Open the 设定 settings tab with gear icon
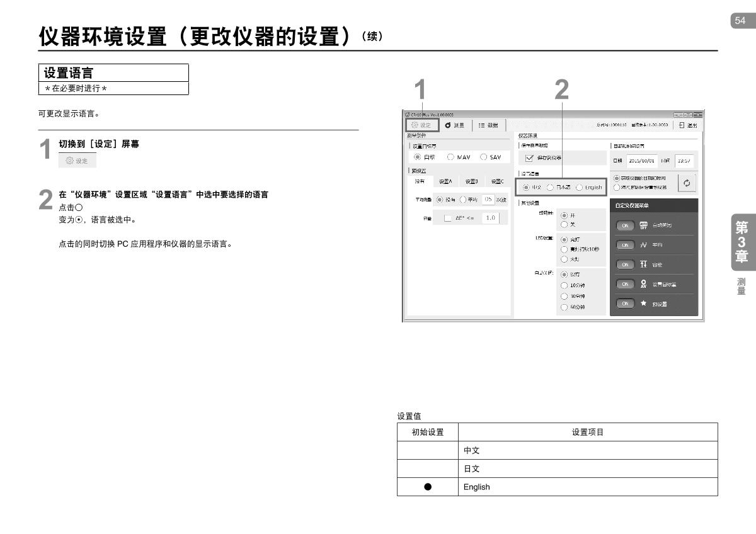The width and height of the screenshot is (756, 534). [x=421, y=125]
